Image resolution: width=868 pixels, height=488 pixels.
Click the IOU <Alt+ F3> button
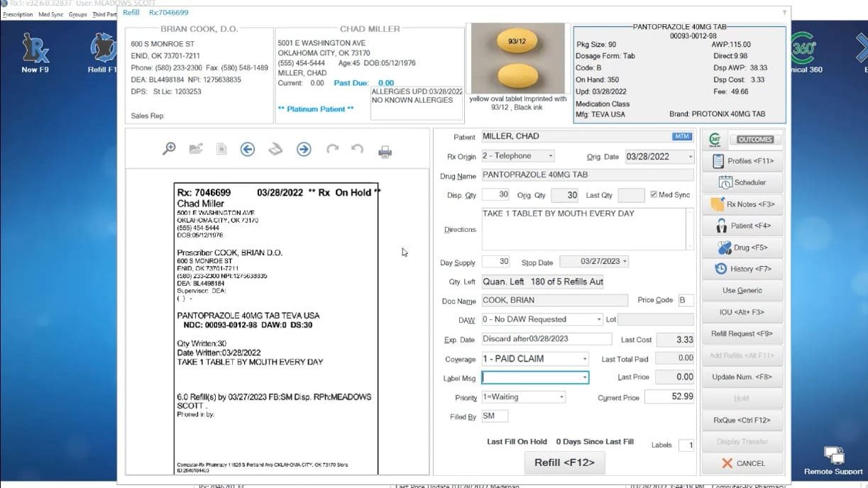[742, 312]
